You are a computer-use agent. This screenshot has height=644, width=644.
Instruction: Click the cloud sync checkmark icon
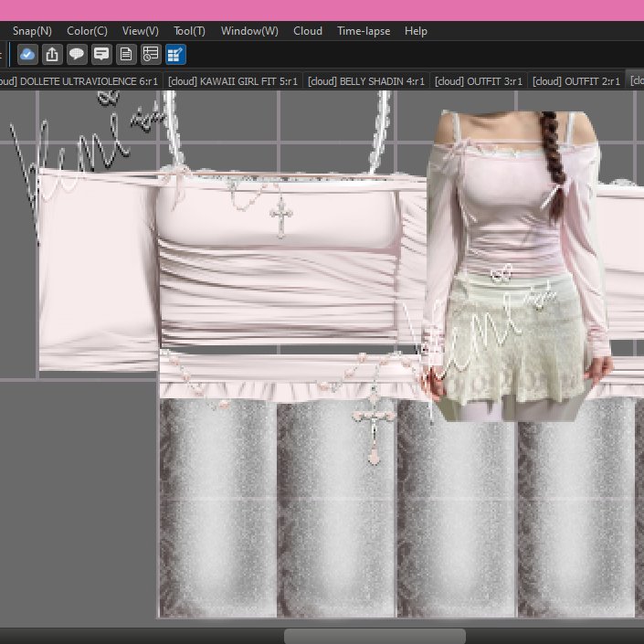point(27,55)
